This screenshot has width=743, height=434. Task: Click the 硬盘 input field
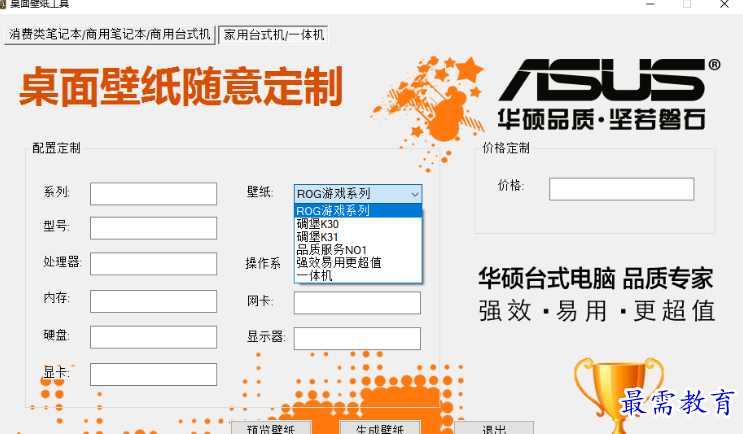pos(154,337)
